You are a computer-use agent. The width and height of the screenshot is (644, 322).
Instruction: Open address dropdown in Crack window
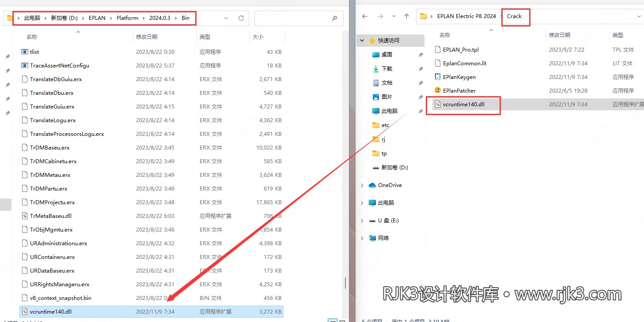[639, 16]
